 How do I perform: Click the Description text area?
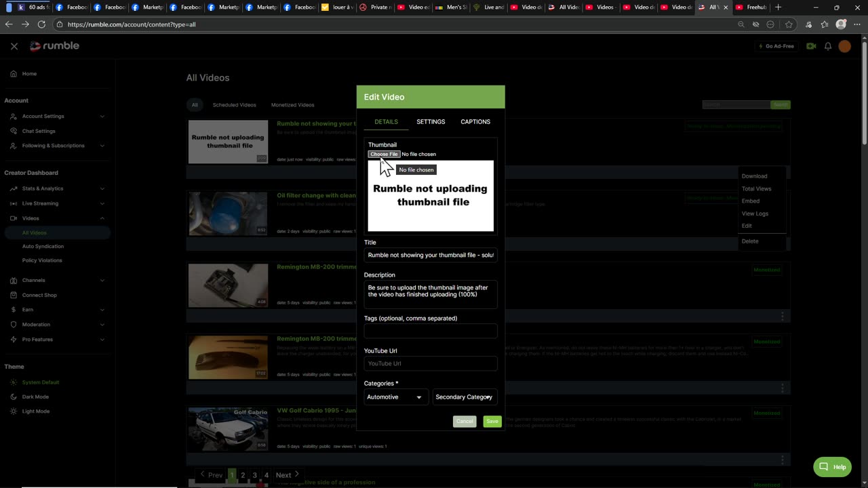431,295
